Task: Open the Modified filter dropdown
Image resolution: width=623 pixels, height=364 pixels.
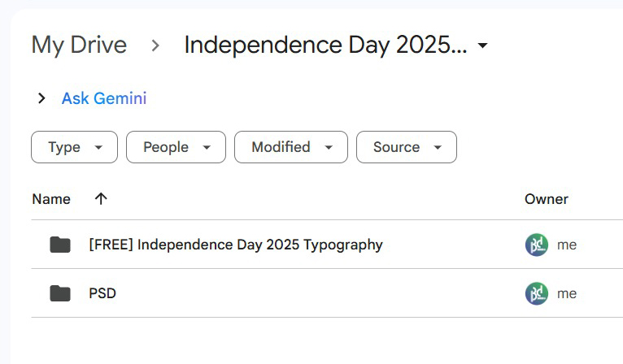Action: click(291, 147)
